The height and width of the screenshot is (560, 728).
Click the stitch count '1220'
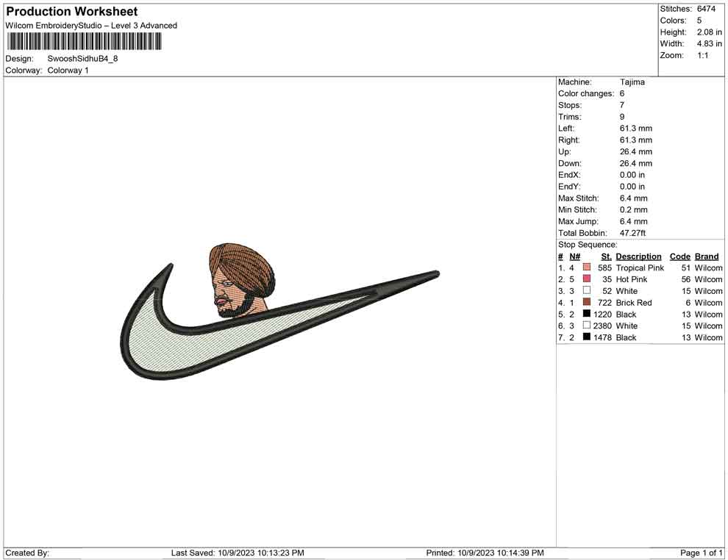click(602, 314)
